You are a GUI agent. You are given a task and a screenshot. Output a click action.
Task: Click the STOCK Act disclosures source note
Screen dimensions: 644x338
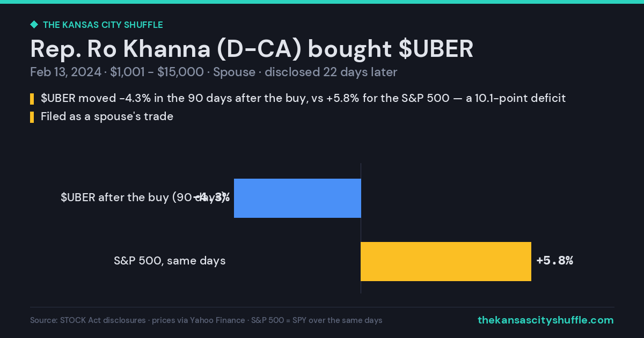(x=206, y=320)
